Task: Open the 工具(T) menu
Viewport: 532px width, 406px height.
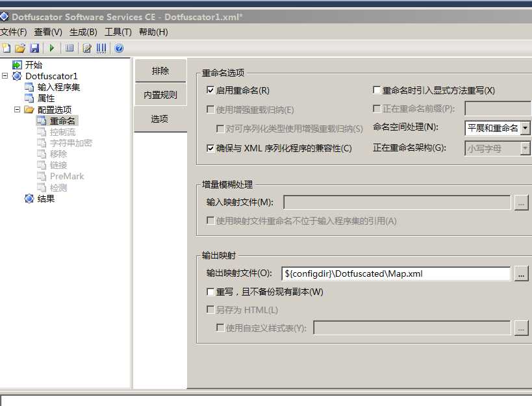Action: (118, 32)
